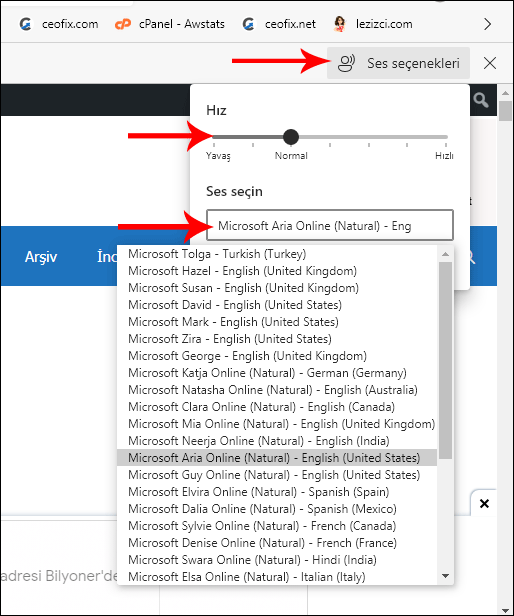Open the cPanel - Awstats bookmark
Image resolution: width=514 pixels, height=616 pixels.
pos(169,24)
